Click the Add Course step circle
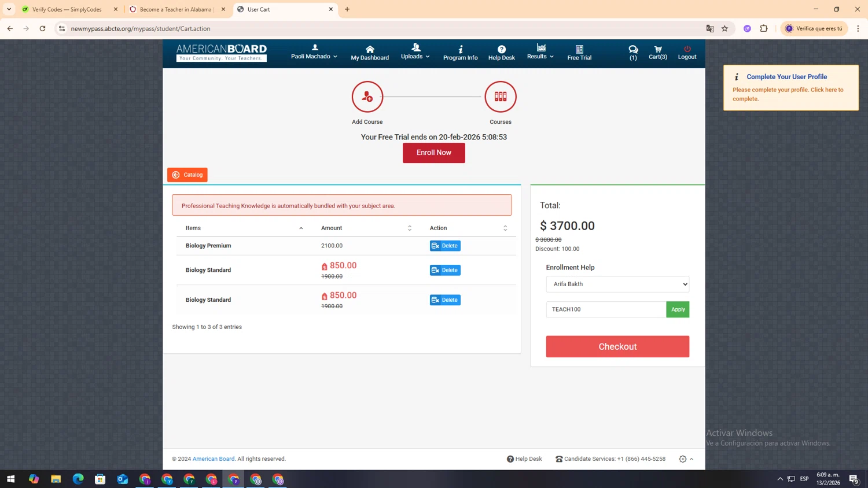Viewport: 868px width, 488px height. pos(367,97)
